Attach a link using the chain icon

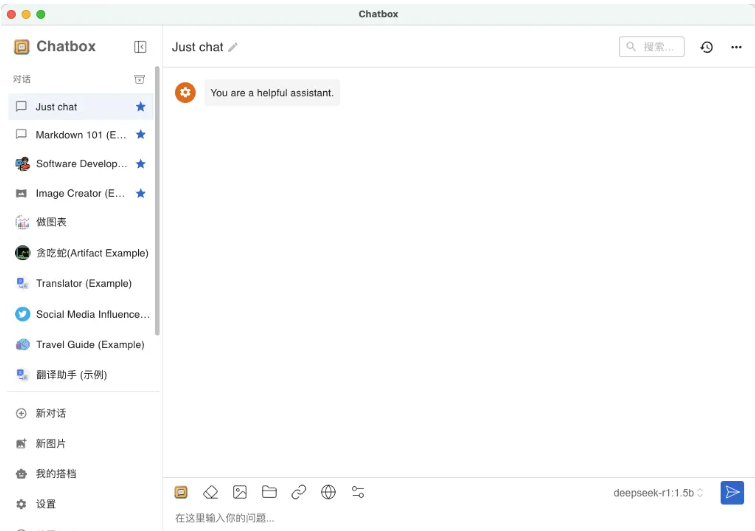[299, 492]
